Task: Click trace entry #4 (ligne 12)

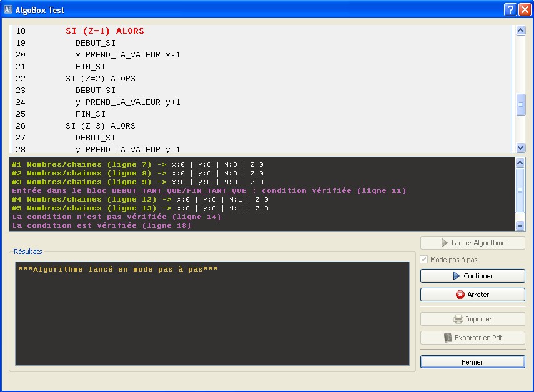Action: [x=140, y=199]
